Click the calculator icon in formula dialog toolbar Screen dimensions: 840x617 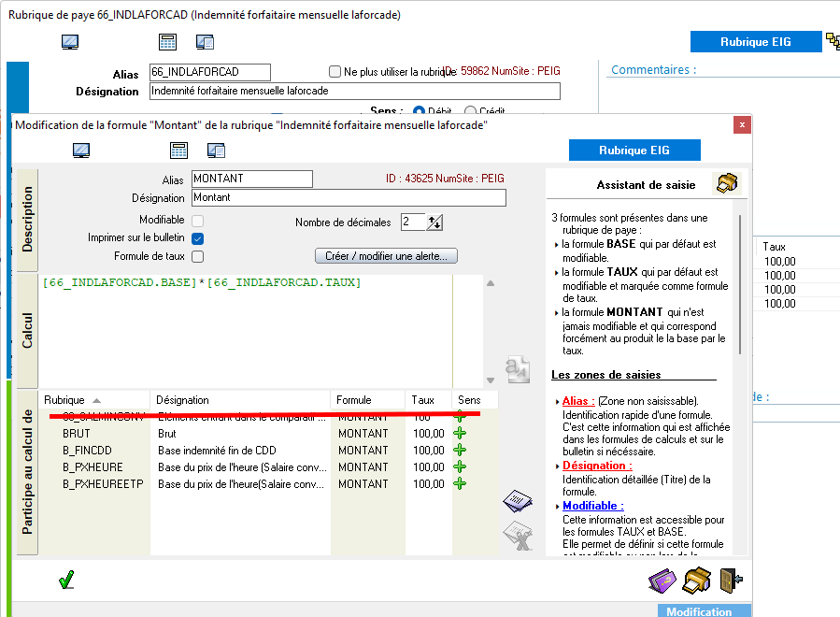click(x=179, y=151)
